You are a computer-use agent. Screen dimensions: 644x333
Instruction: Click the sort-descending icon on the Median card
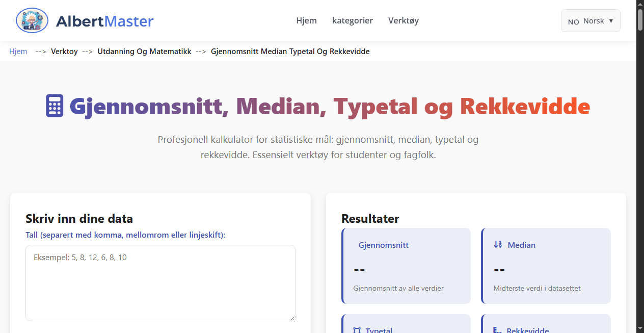click(x=497, y=245)
